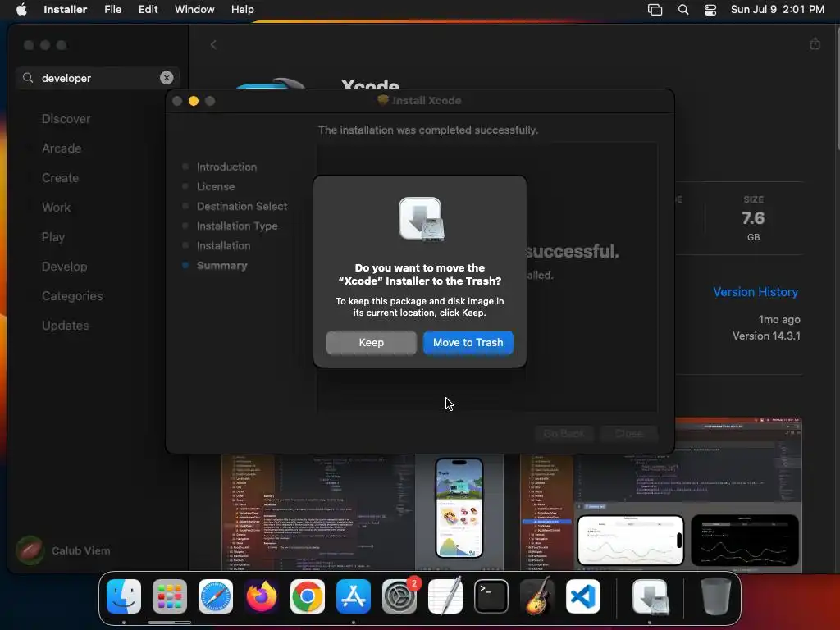Viewport: 840px width, 630px height.
Task: Open Google Chrome from the Dock
Action: [308, 596]
